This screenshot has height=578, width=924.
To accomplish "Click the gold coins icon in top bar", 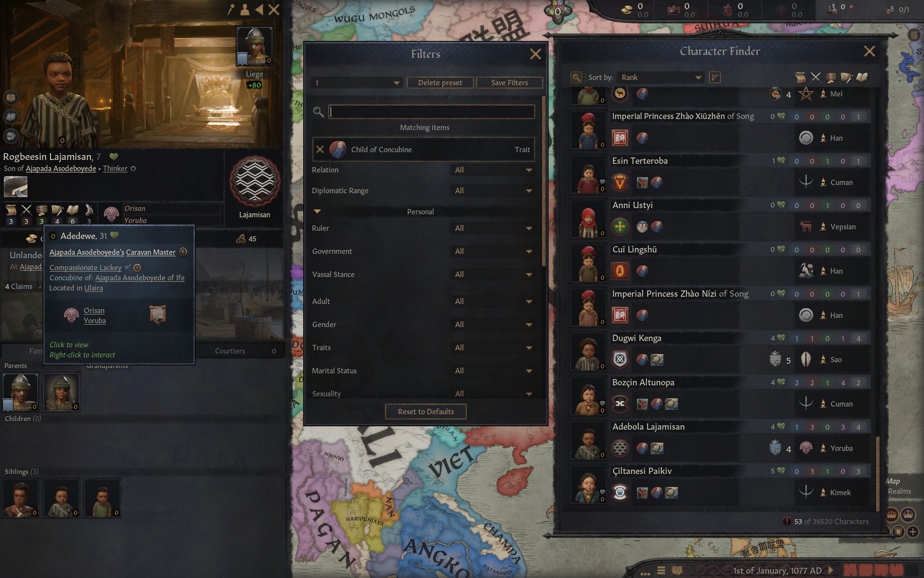I will point(626,10).
